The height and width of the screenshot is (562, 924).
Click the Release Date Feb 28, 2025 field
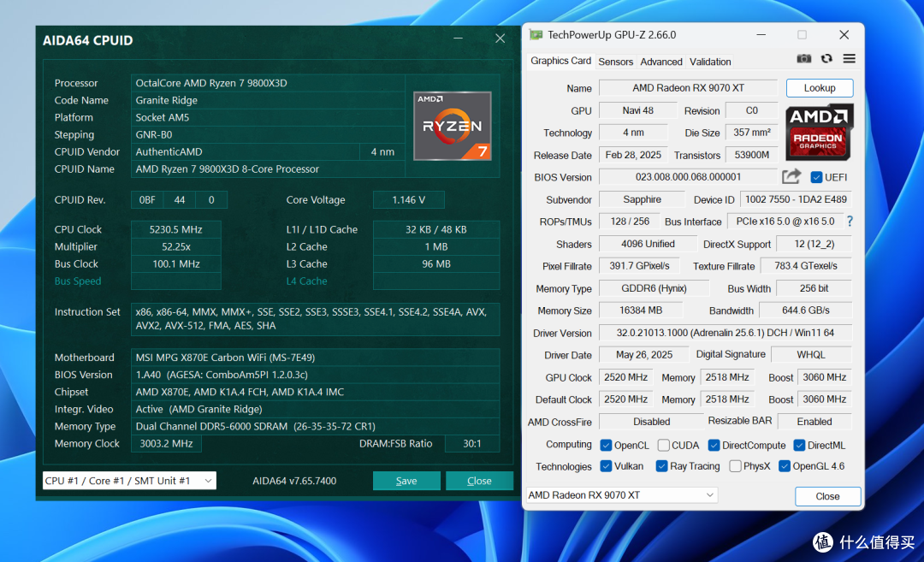pos(633,155)
